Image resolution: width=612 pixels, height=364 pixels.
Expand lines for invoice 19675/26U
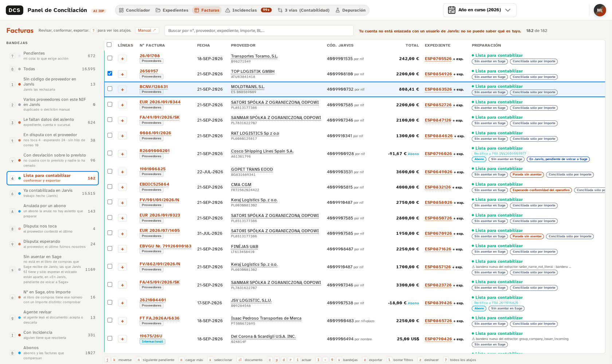tap(122, 339)
